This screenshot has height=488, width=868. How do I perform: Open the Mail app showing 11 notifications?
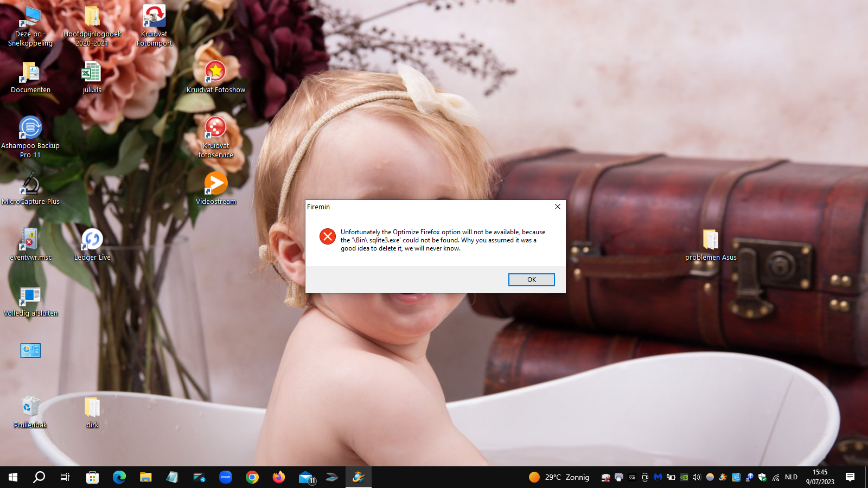pyautogui.click(x=305, y=477)
